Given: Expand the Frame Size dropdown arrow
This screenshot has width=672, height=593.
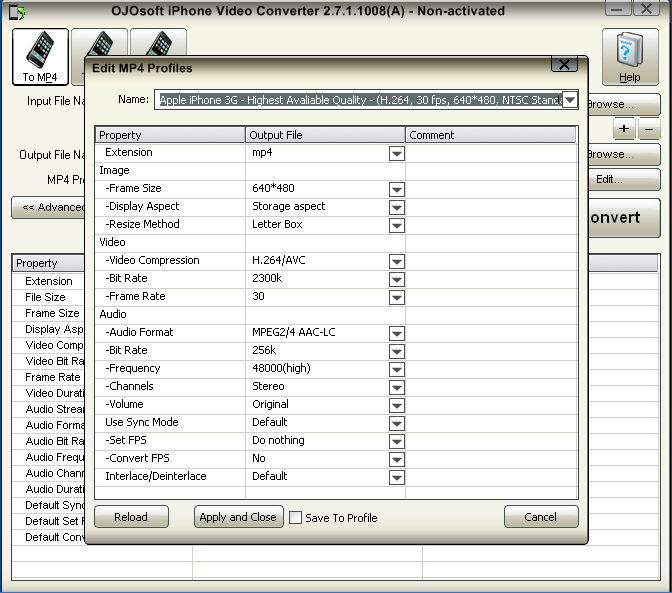Looking at the screenshot, I should [x=397, y=189].
